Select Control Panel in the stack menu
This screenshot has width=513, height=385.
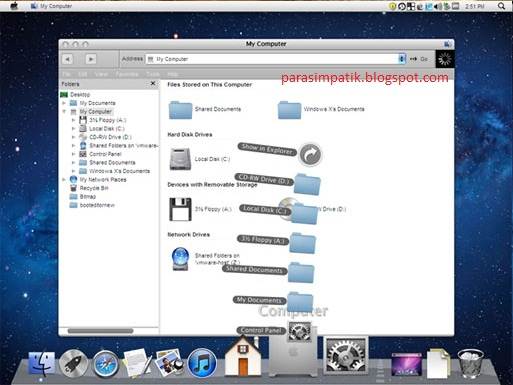(261, 330)
